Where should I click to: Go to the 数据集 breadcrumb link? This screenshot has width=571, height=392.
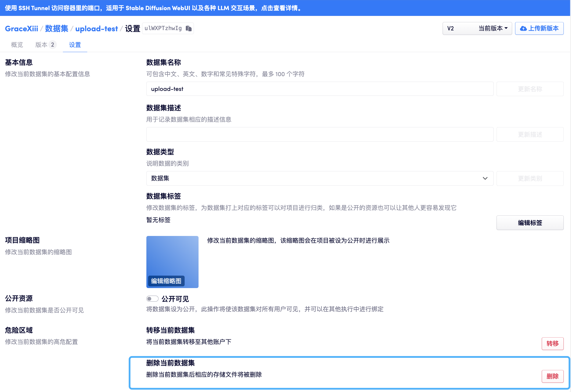57,29
